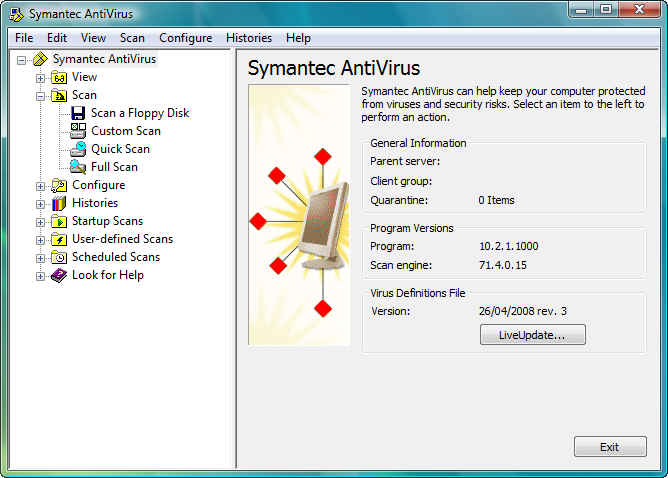Click the User-defined Scans lightning folder icon

point(59,239)
